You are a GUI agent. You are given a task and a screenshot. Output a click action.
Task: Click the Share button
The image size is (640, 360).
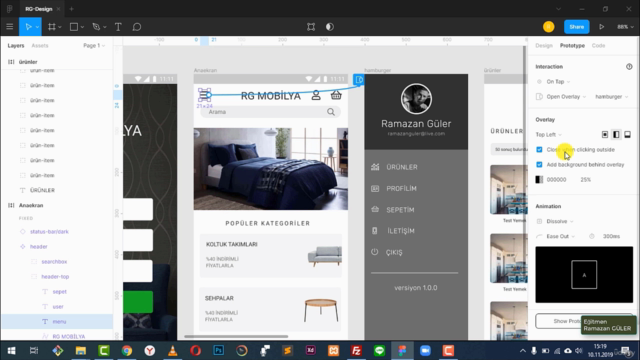pyautogui.click(x=577, y=27)
